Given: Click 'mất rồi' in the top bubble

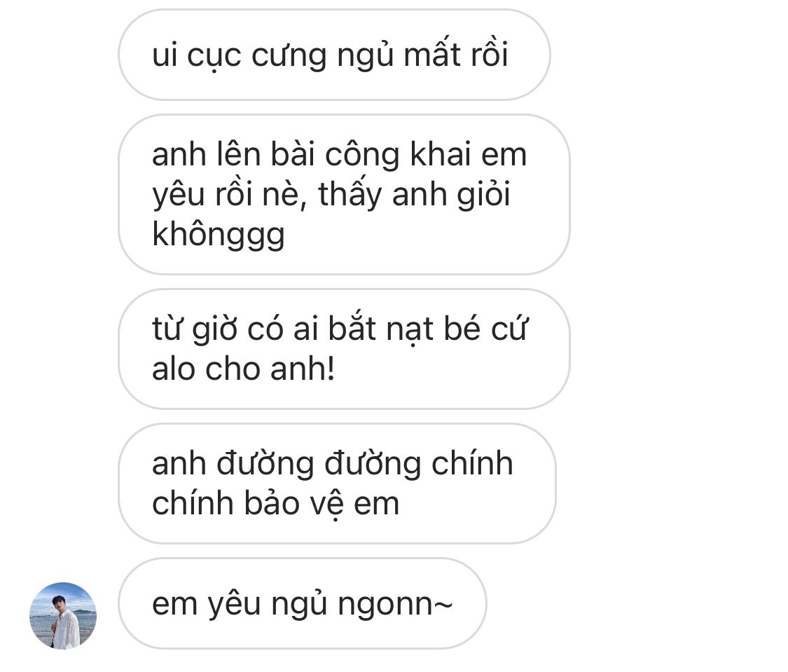Looking at the screenshot, I should (456, 54).
